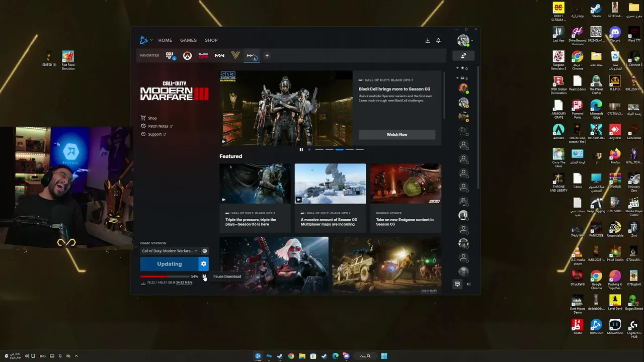
Task: Click the Windows Start button in taskbar
Action: 384,356
